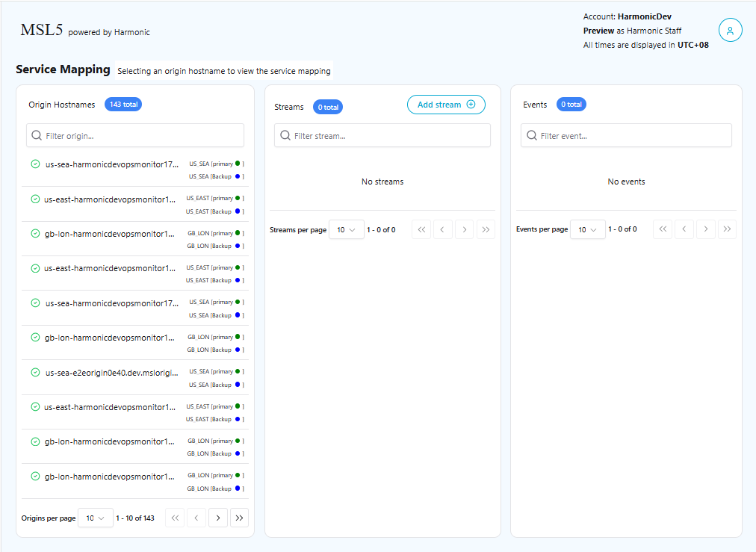
Task: Go to next page of origins
Action: tap(218, 518)
